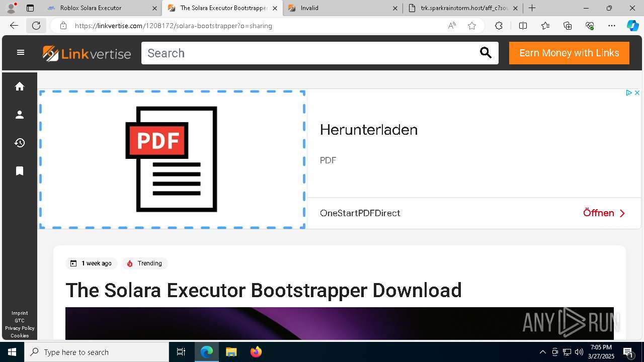The height and width of the screenshot is (362, 644).
Task: Open a new browser tab
Action: pos(532,8)
